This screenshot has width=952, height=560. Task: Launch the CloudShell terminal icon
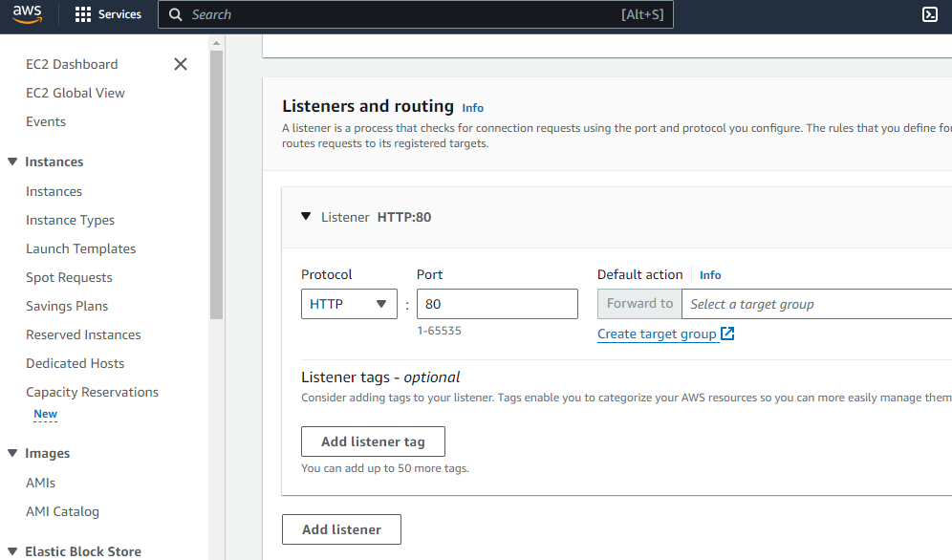coord(929,14)
